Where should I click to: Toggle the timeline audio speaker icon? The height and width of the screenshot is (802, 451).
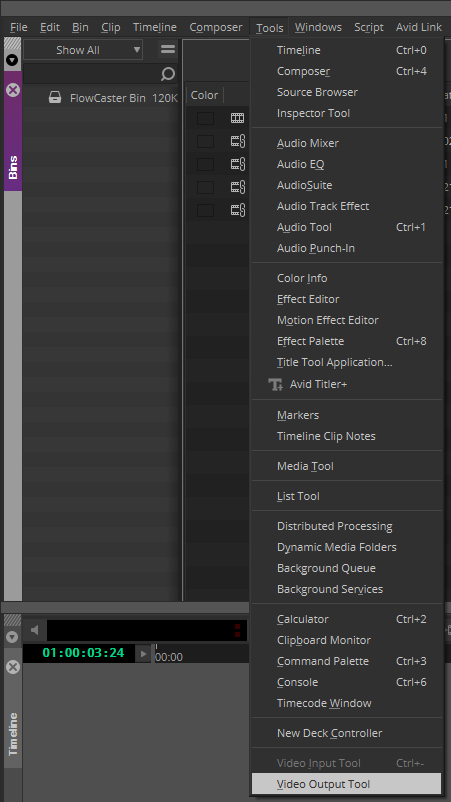[x=35, y=630]
